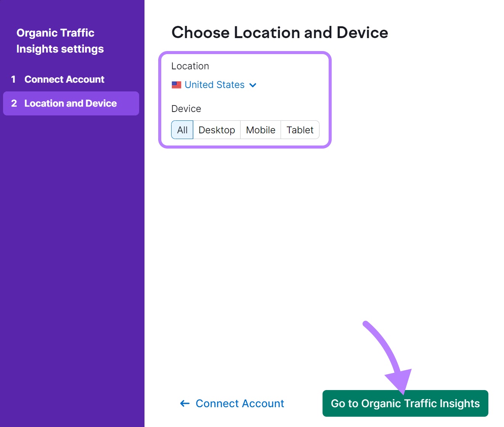
Task: Switch device filter to Desktop
Action: (217, 130)
